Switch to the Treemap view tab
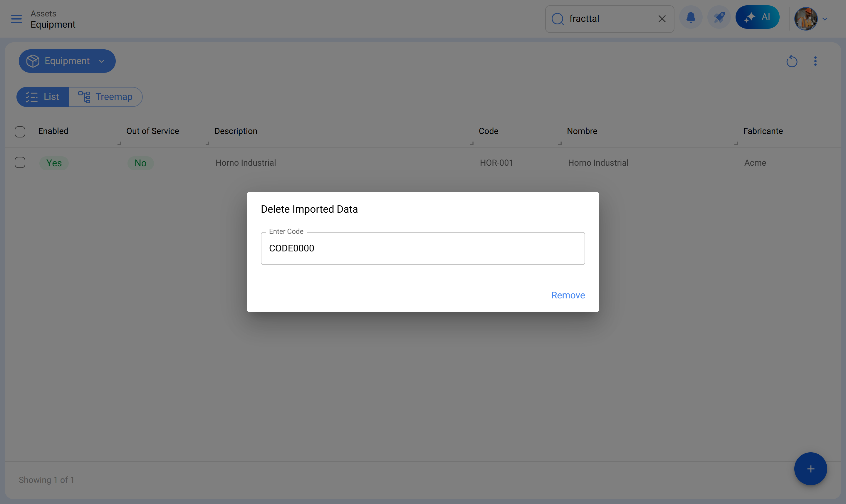 [x=106, y=97]
